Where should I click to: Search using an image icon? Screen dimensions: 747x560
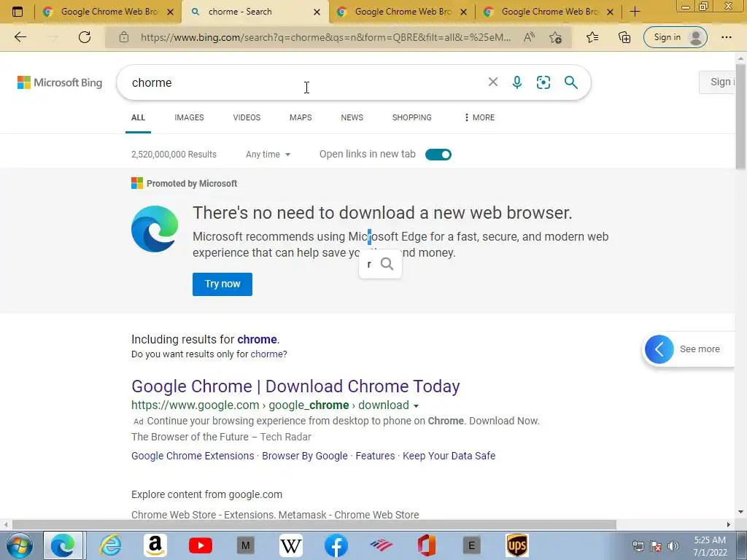pos(543,82)
